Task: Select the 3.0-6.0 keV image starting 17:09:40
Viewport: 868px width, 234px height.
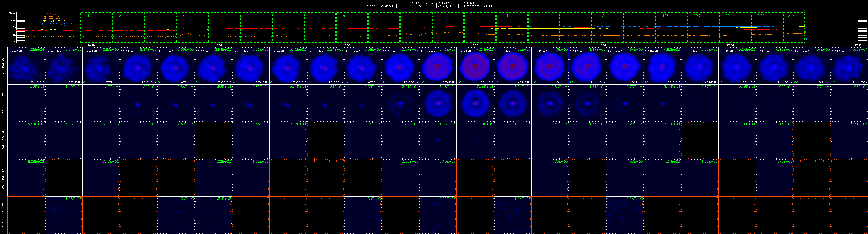Action: click(x=850, y=65)
